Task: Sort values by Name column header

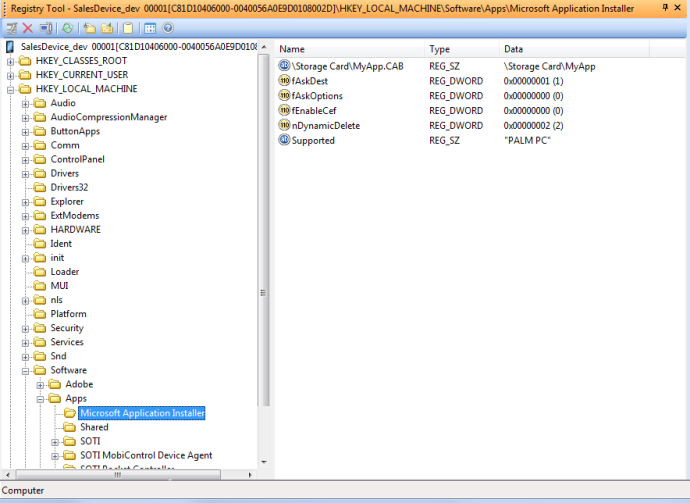Action: click(350, 49)
